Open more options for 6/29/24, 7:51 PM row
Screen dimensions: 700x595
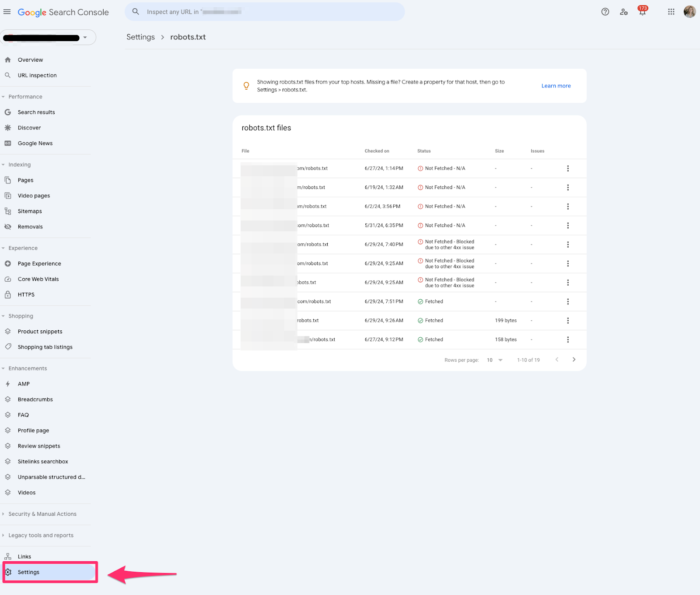(568, 301)
